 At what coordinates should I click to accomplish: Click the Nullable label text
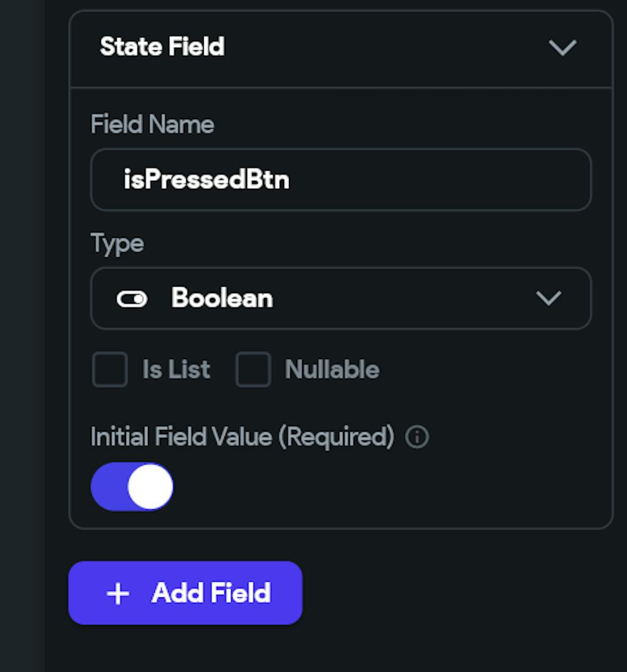coord(332,370)
